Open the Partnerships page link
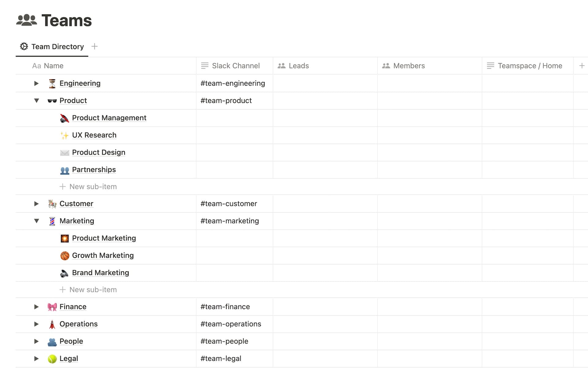The height and width of the screenshot is (368, 588). pyautogui.click(x=94, y=170)
